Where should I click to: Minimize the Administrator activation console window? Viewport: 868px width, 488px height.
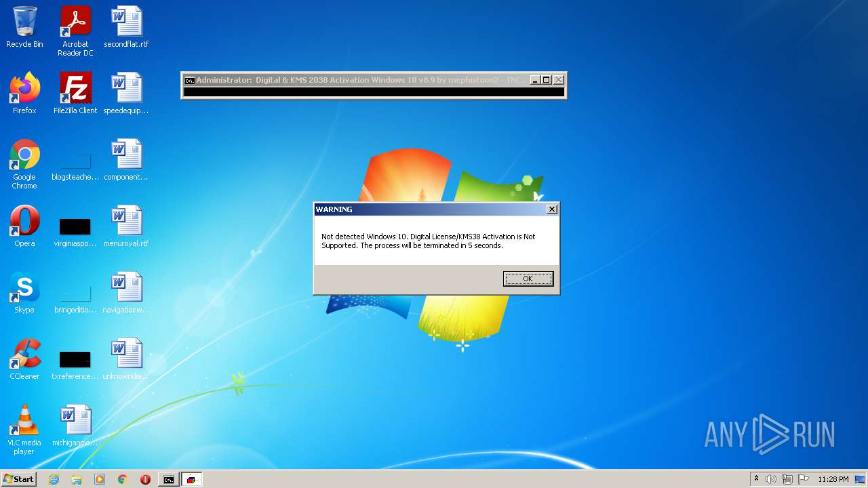click(x=534, y=80)
